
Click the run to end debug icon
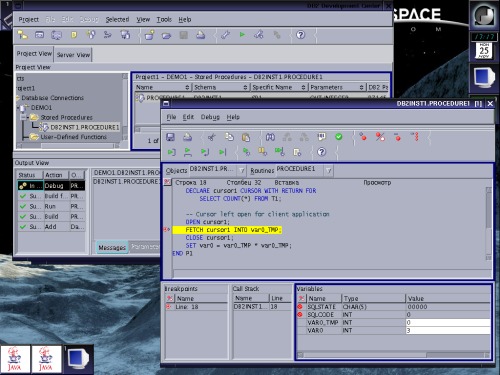(x=222, y=152)
